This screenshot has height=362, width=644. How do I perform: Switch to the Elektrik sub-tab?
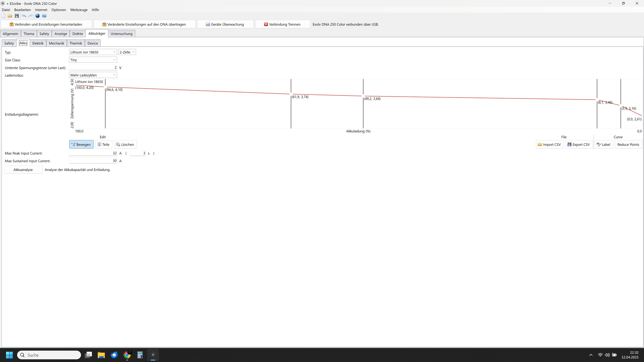click(38, 43)
